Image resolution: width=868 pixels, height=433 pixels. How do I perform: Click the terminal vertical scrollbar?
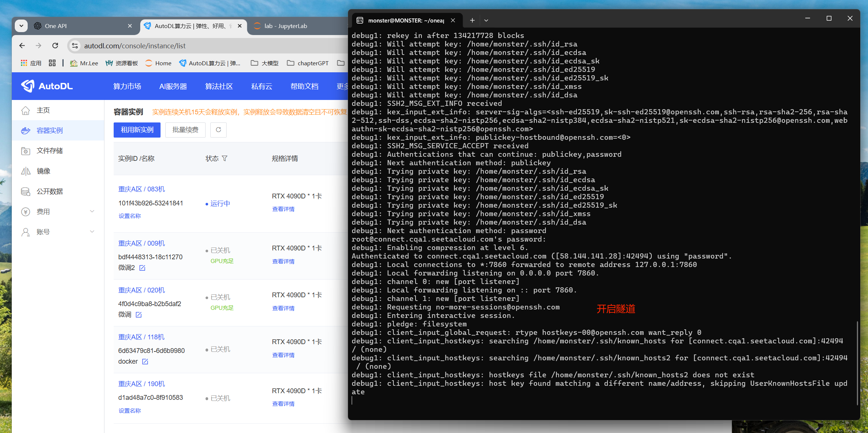click(x=857, y=363)
